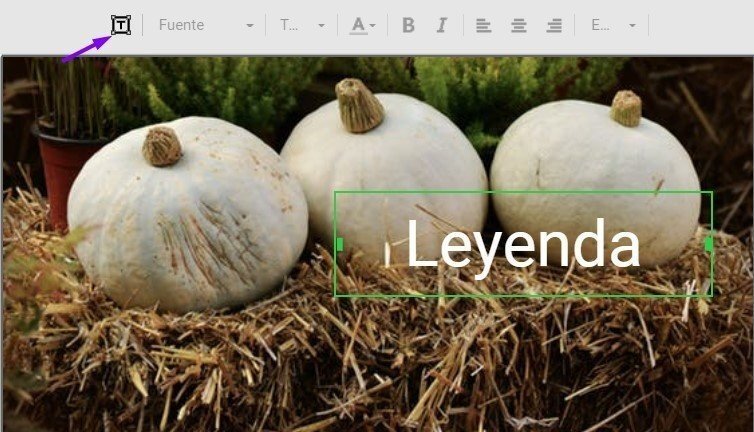Click the right resize handle of text box
Screen dimensions: 754x432
709,244
